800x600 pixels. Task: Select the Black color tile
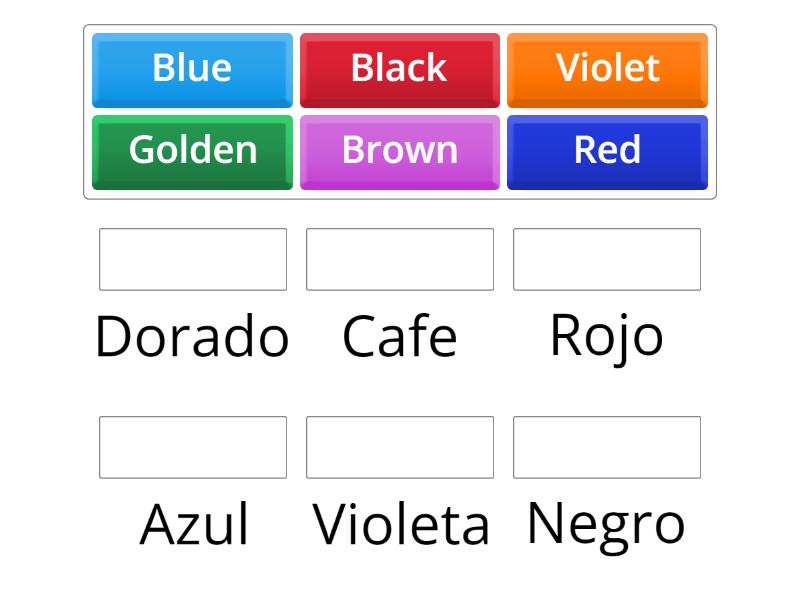[x=400, y=68]
